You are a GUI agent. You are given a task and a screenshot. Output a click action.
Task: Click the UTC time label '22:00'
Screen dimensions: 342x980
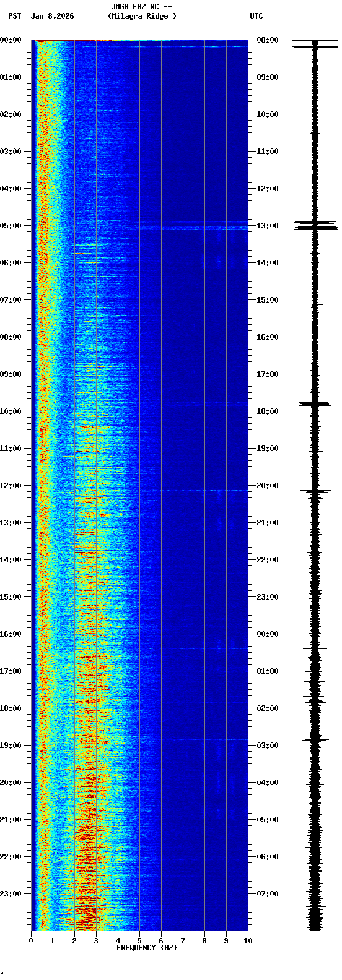click(268, 560)
